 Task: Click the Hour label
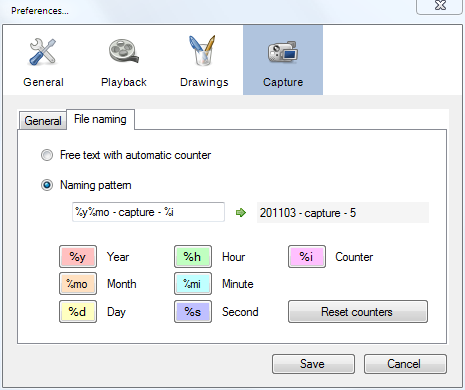tap(233, 257)
